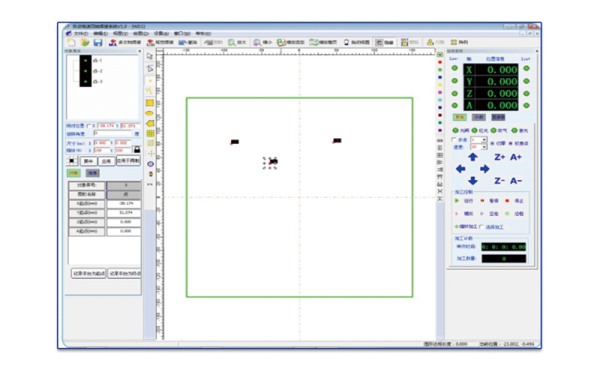Click the zoom-in magnifier toolbar icon
Image resolution: width=600 pixels, height=375 pixels.
click(232, 42)
